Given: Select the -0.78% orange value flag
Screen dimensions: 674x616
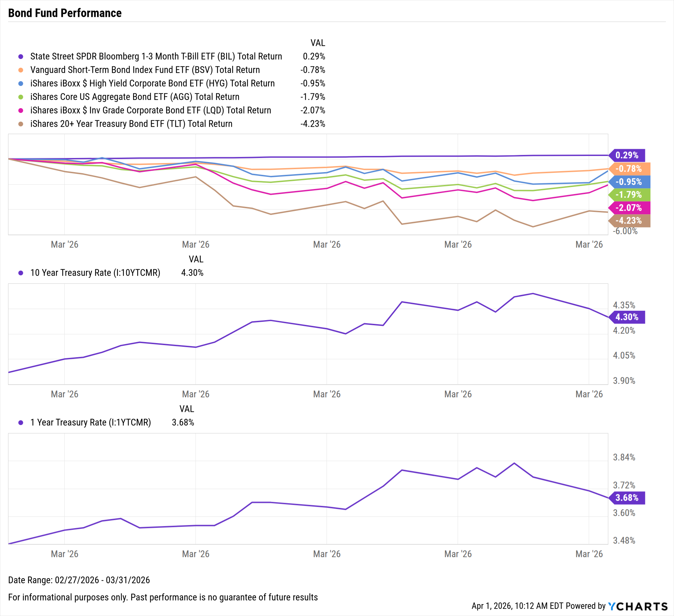Looking at the screenshot, I should (x=629, y=169).
